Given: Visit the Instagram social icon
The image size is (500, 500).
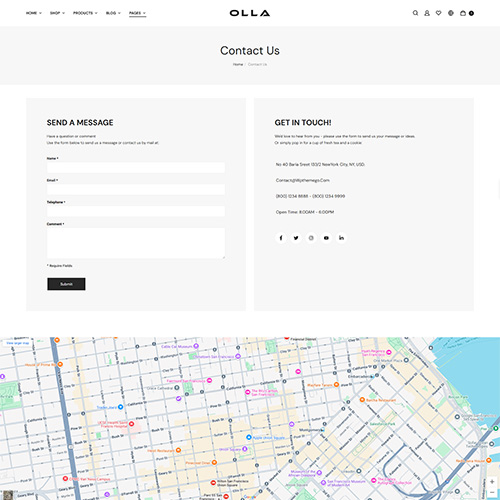Looking at the screenshot, I should coord(311,238).
